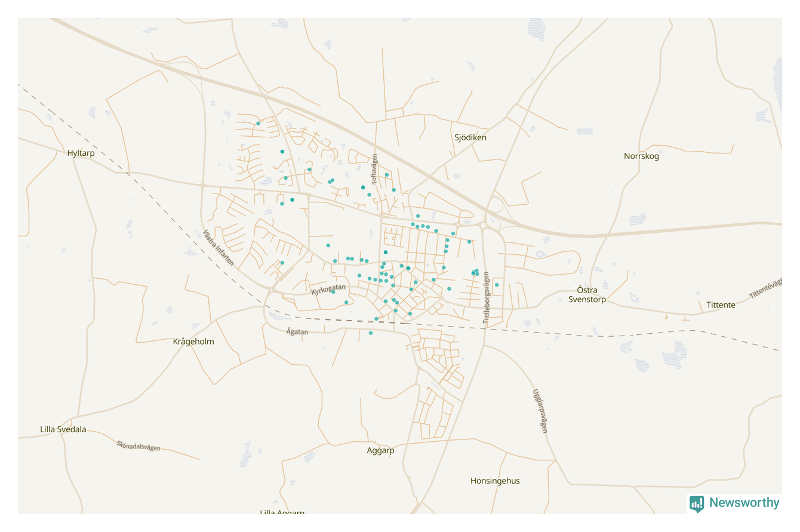The image size is (800, 532).
Task: Open the Newsworthy wordmark link
Action: coord(744,503)
